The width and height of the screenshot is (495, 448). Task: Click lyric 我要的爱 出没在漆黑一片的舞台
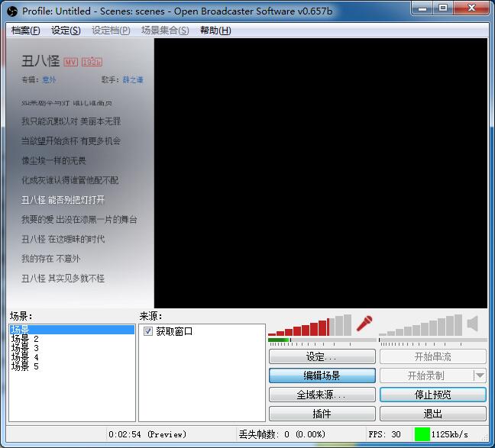pyautogui.click(x=79, y=219)
